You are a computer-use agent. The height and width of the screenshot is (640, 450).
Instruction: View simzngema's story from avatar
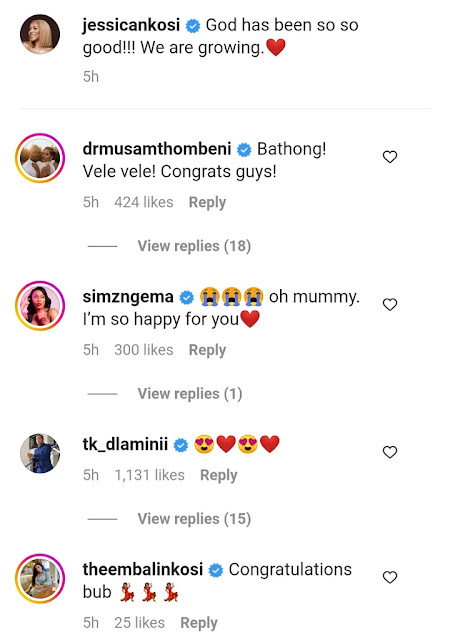40,306
